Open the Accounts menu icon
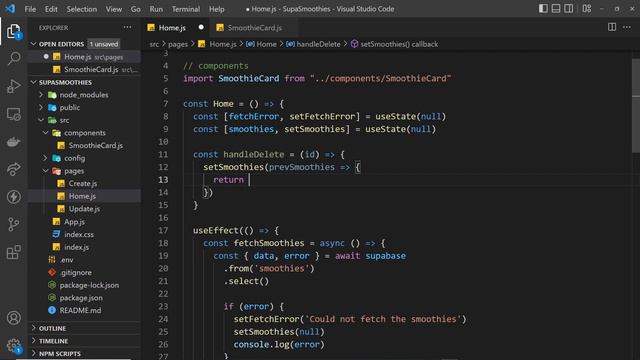Image resolution: width=640 pixels, height=360 pixels. point(13,318)
